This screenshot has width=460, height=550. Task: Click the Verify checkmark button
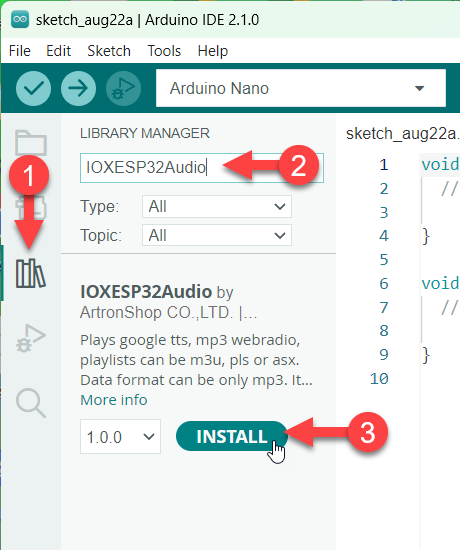(x=33, y=88)
